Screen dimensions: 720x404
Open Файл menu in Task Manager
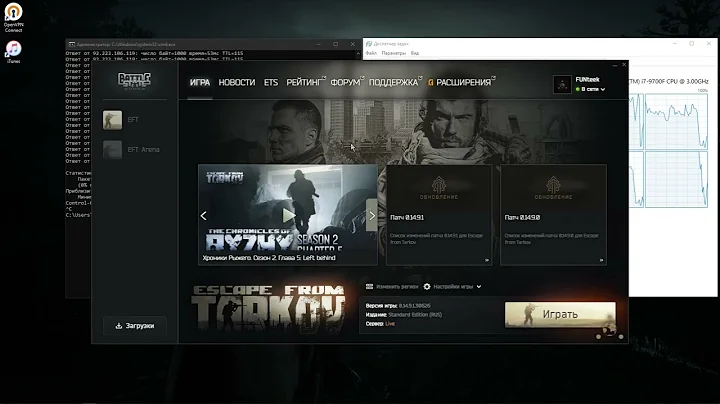371,53
